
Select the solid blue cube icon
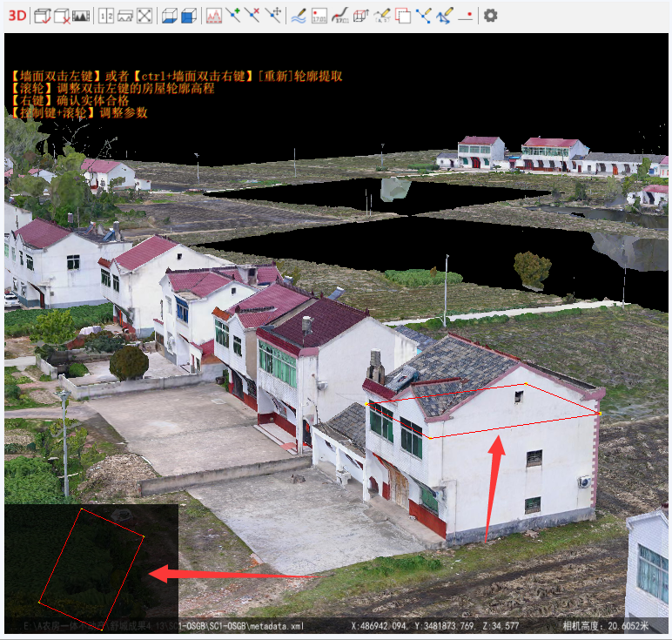tap(188, 15)
